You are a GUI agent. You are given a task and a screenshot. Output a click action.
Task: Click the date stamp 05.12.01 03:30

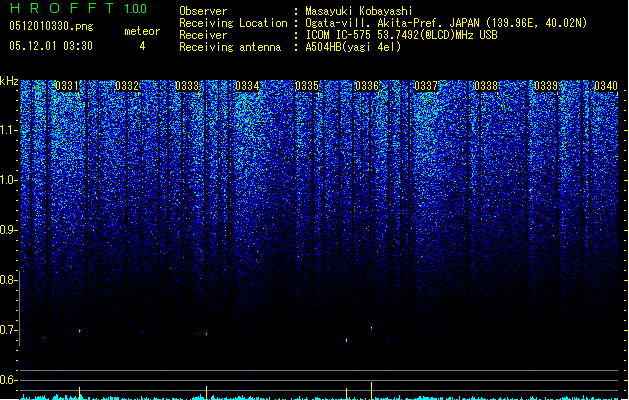click(x=51, y=46)
